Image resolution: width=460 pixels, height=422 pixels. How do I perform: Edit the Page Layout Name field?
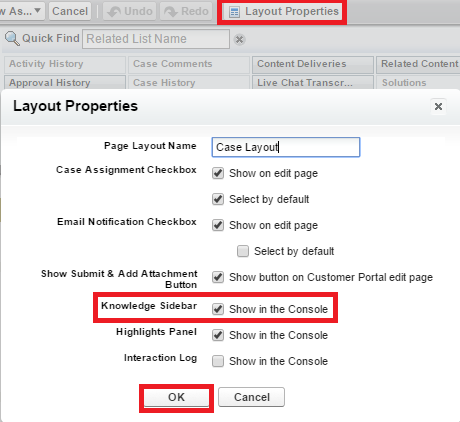point(286,147)
